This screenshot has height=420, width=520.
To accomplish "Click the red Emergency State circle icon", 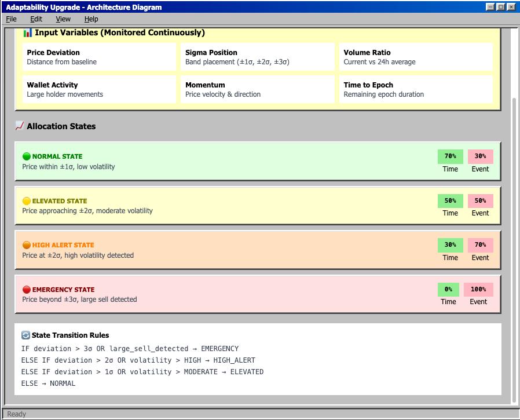I will 27,289.
